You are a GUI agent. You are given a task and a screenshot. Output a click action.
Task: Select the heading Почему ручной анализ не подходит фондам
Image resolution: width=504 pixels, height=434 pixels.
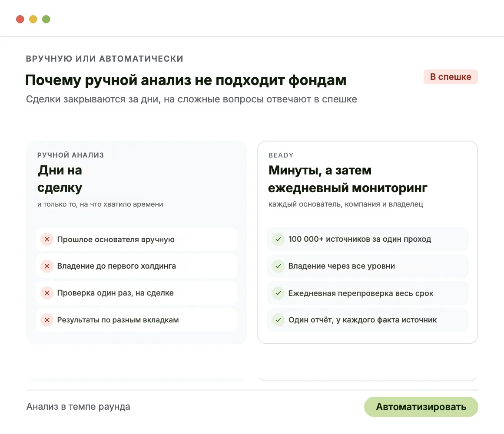[186, 80]
